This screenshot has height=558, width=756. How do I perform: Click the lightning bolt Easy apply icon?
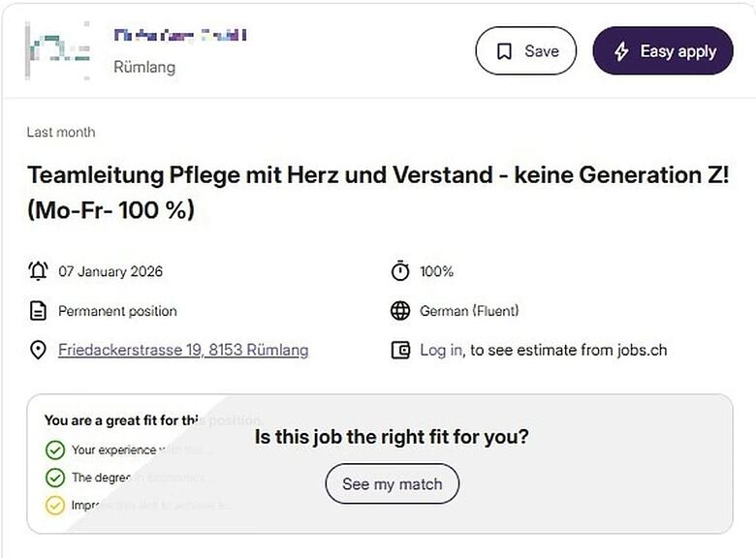click(x=621, y=51)
